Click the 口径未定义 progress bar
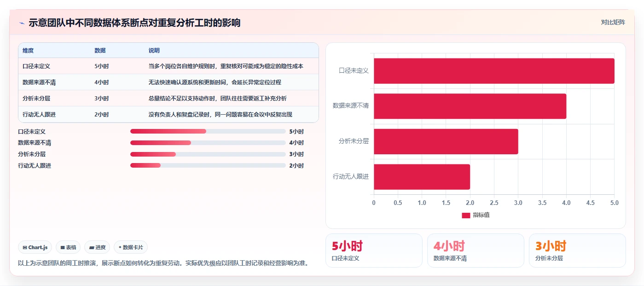The height and width of the screenshot is (286, 644). (208, 131)
